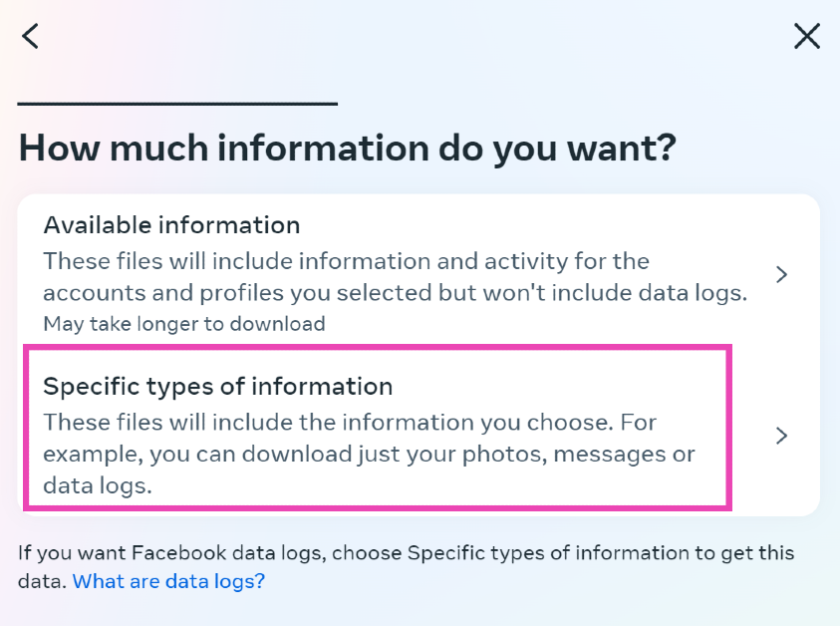Click the chevron beside Specific types of information

[x=782, y=436]
